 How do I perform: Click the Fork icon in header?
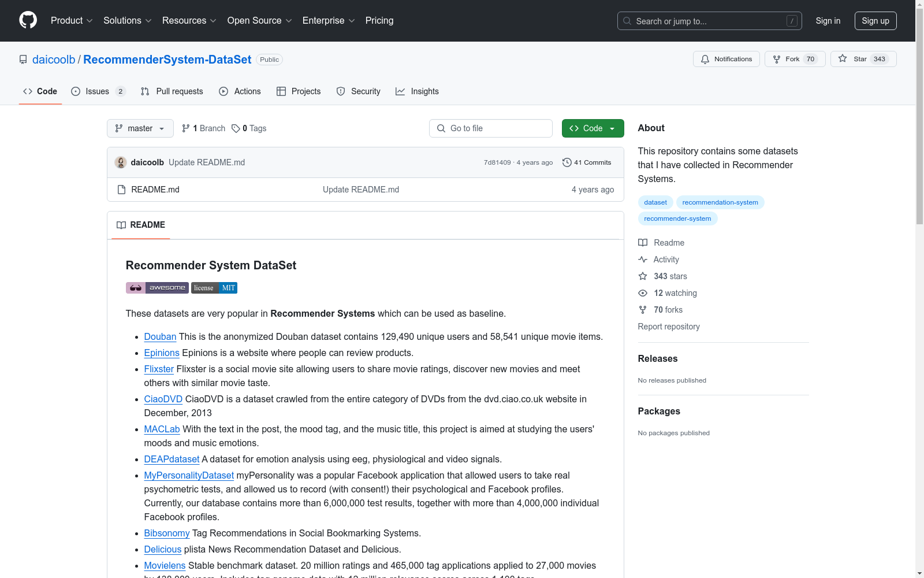[x=777, y=59]
